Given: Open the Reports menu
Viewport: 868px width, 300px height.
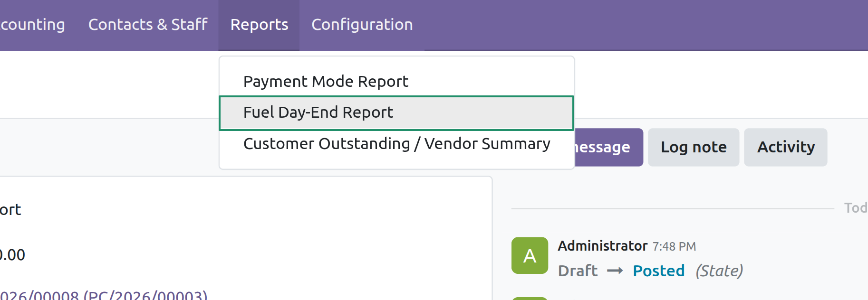Looking at the screenshot, I should tap(259, 25).
